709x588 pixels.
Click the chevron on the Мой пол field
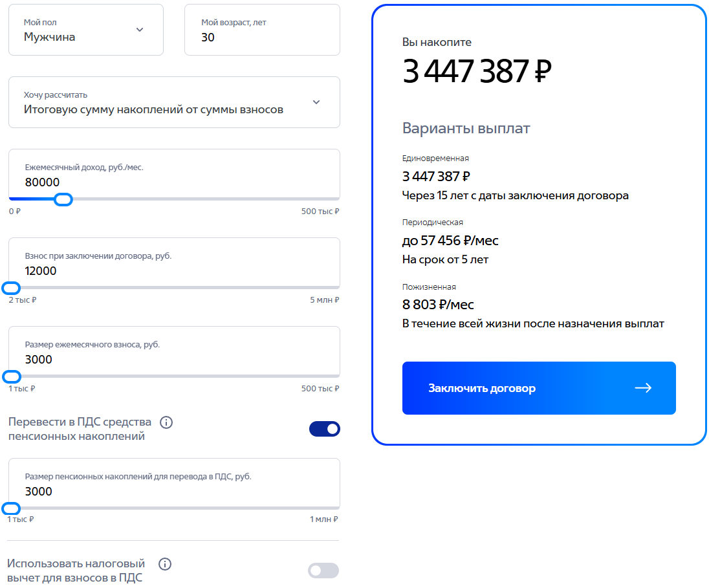(139, 30)
